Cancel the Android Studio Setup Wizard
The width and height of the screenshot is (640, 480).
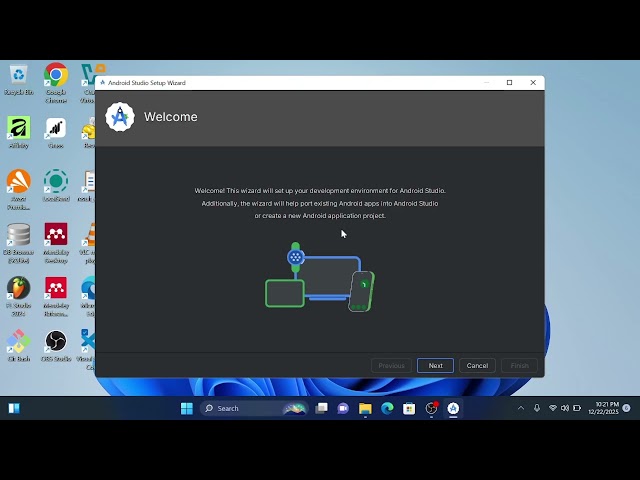pos(477,365)
